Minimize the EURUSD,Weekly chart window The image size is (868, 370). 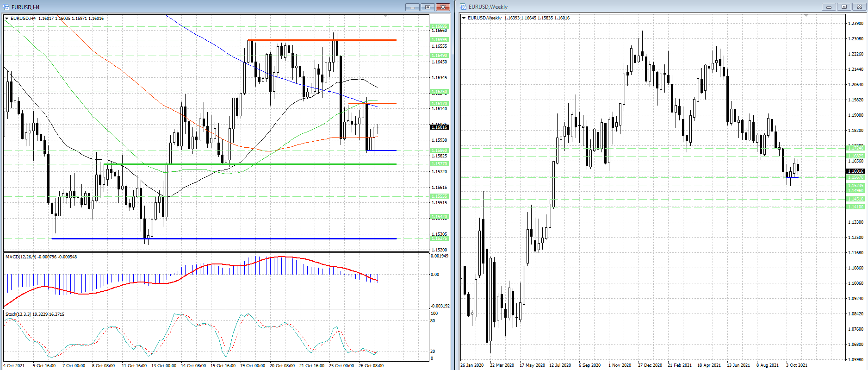tap(829, 7)
